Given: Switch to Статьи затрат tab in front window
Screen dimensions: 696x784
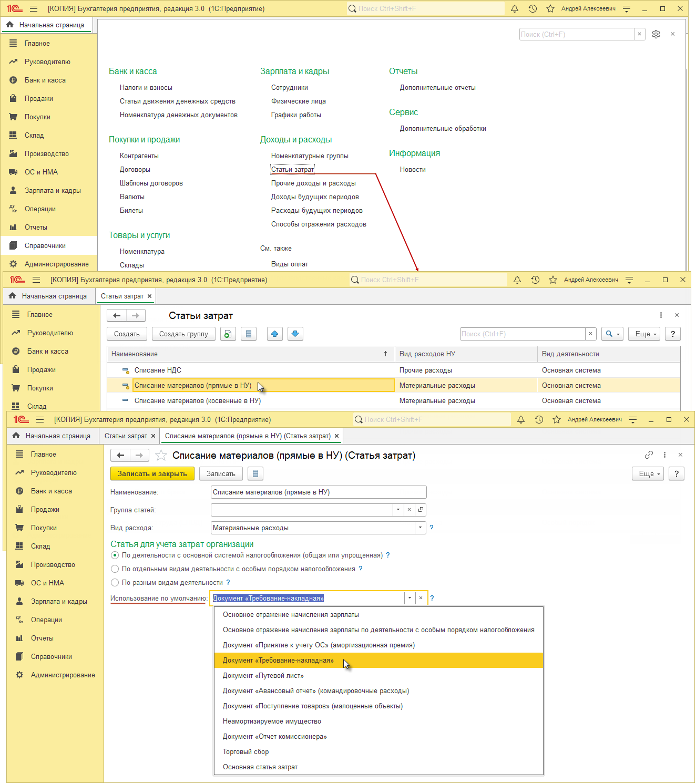Looking at the screenshot, I should [126, 436].
